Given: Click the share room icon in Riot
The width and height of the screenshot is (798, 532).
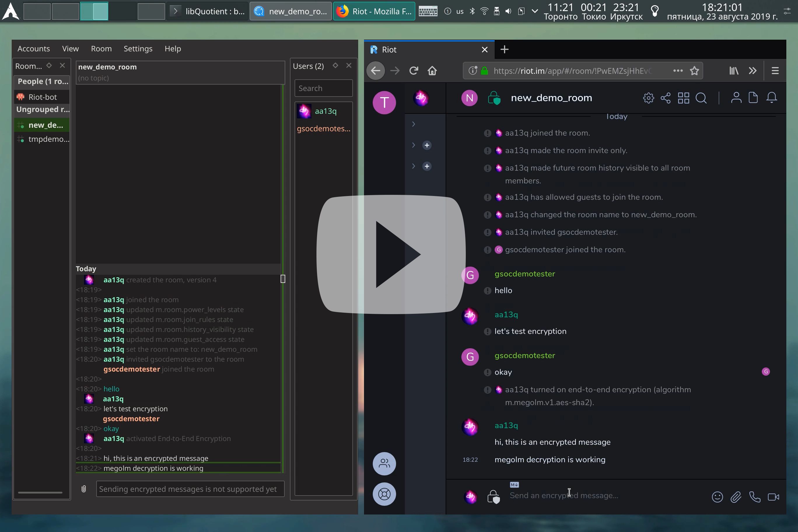Looking at the screenshot, I should [x=666, y=98].
